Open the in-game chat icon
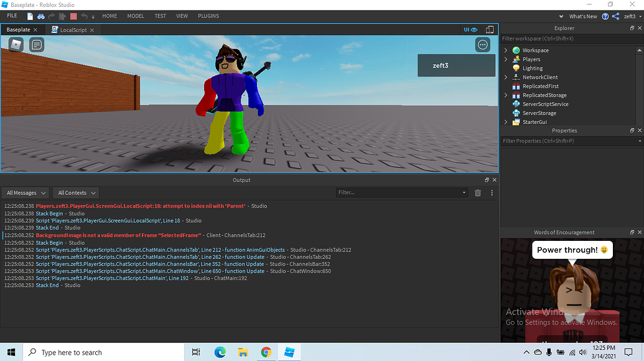This screenshot has height=361, width=644. pyautogui.click(x=37, y=44)
